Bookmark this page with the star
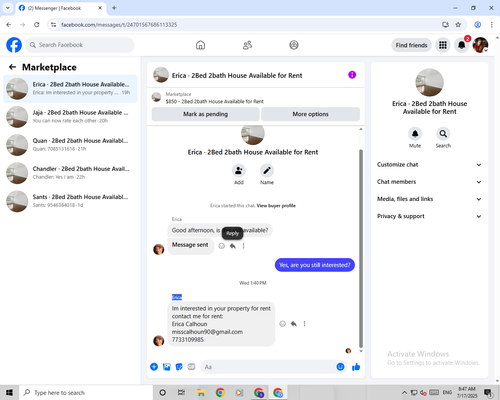Image resolution: width=500 pixels, height=400 pixels. click(458, 25)
